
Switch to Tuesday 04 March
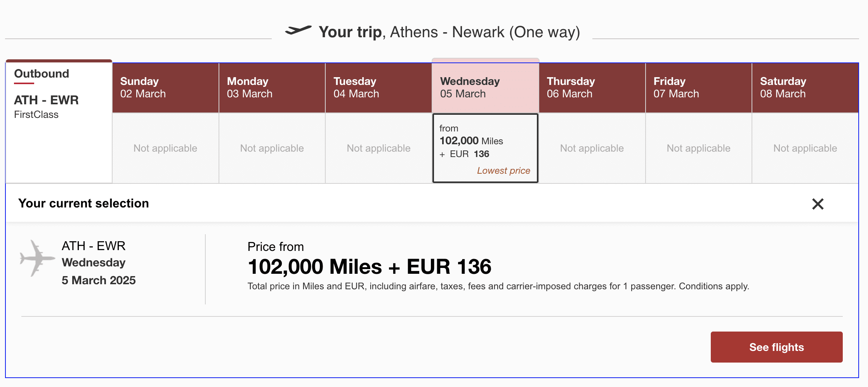378,88
